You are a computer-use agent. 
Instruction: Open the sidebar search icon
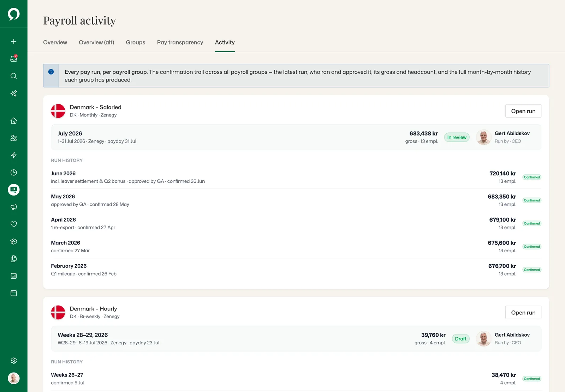(14, 76)
